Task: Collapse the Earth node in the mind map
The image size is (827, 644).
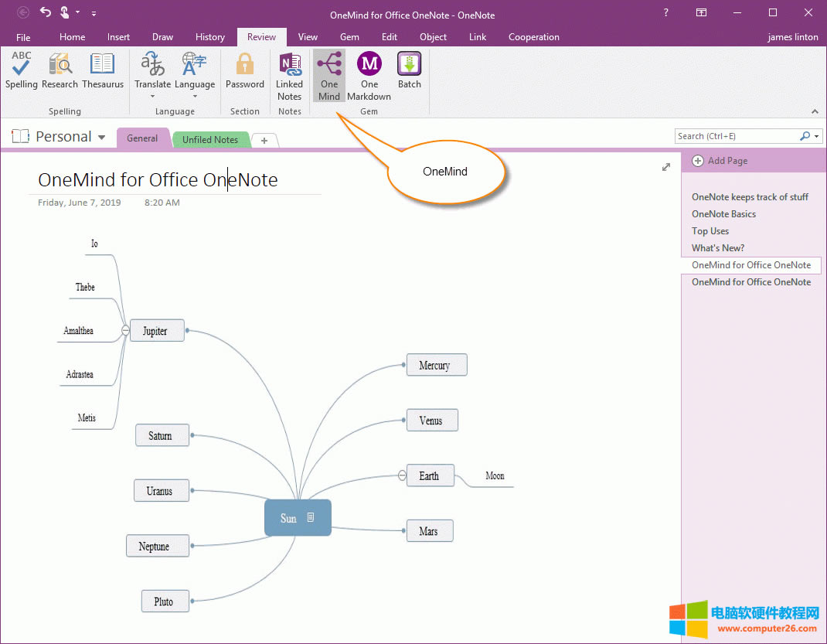Action: click(401, 475)
